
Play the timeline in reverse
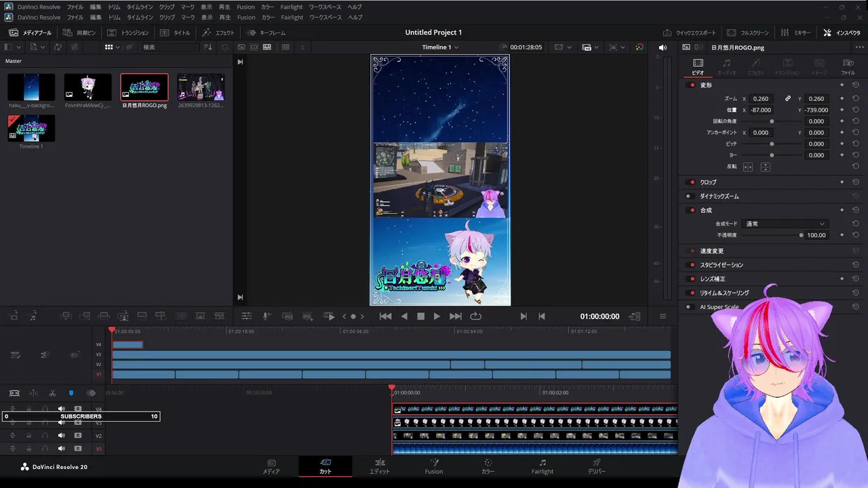404,317
